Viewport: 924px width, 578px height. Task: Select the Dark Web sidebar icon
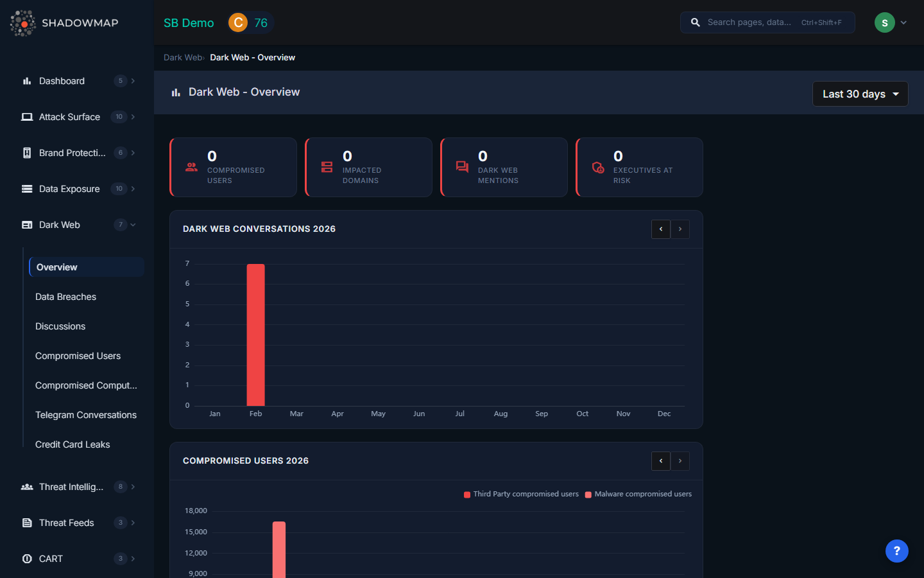[x=26, y=224]
